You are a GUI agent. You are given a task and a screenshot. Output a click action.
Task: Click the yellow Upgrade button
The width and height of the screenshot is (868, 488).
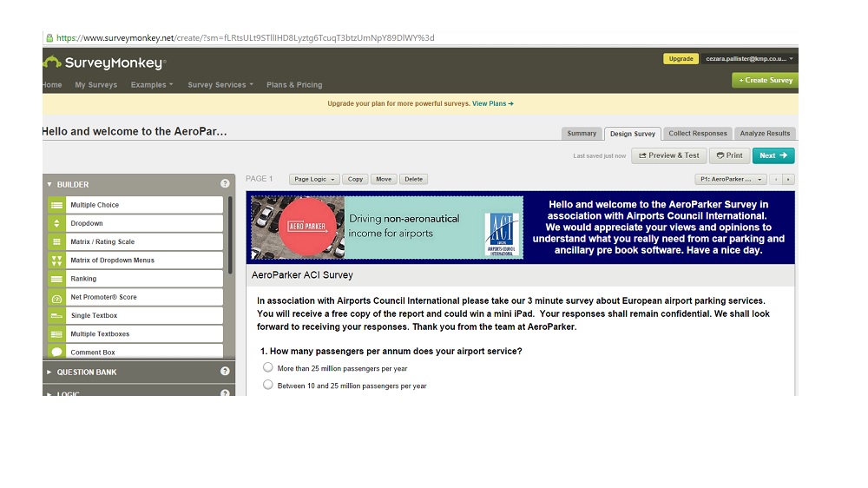pyautogui.click(x=681, y=59)
